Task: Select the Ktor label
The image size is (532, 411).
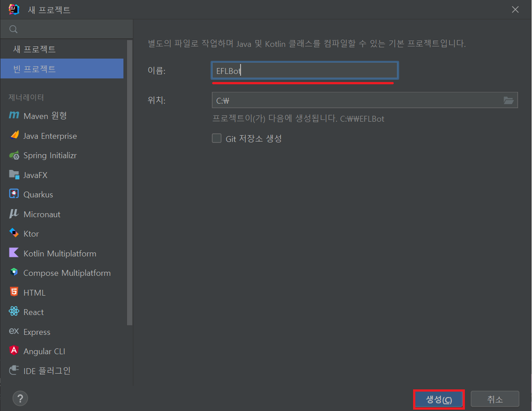Action: [31, 234]
